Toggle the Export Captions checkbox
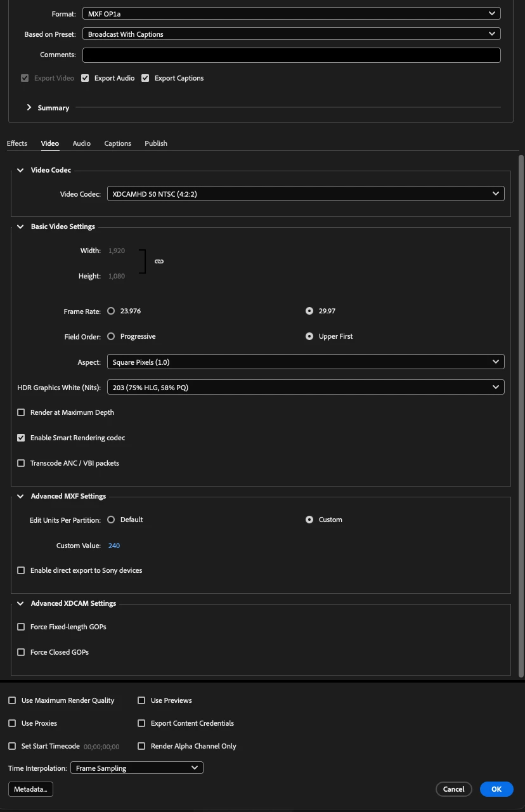 [x=145, y=78]
